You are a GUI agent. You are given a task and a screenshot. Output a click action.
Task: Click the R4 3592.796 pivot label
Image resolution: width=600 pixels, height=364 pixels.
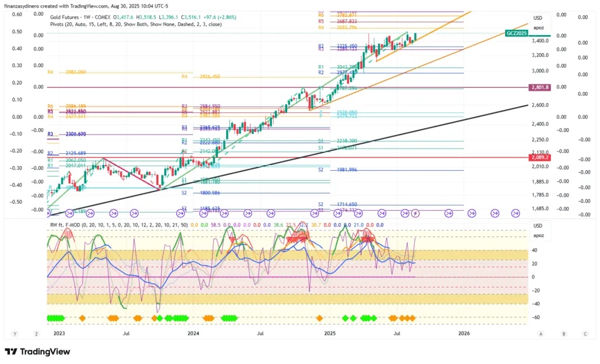[338, 28]
